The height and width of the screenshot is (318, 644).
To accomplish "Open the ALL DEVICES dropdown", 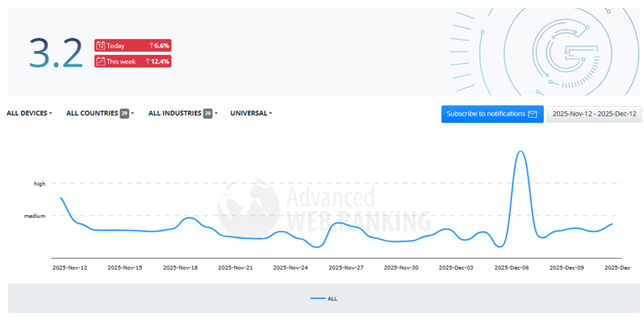I will pyautogui.click(x=29, y=113).
